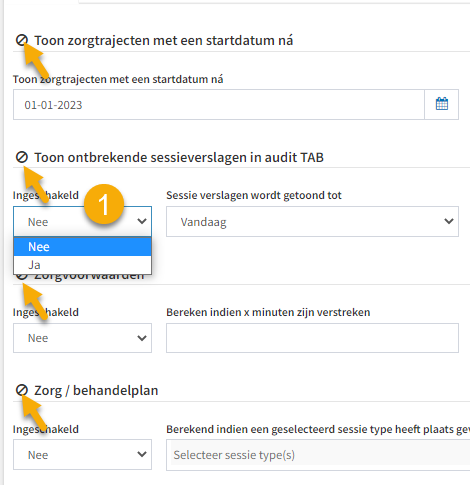Viewport: 470px width, 485px height.
Task: Click the partially hidden Zorgvoorwaarden prohibition icon
Action: coord(22,276)
